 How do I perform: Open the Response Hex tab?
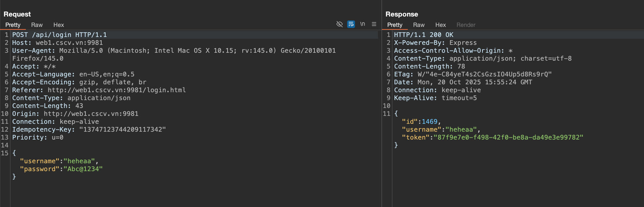[440, 25]
